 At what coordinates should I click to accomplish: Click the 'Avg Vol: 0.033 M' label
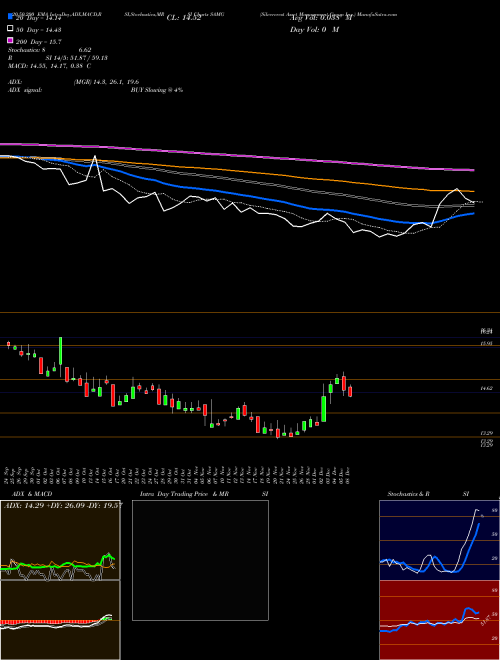(321, 18)
